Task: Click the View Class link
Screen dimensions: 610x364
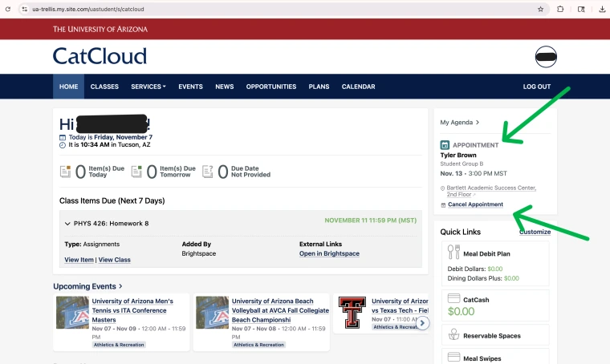Action: pos(114,260)
